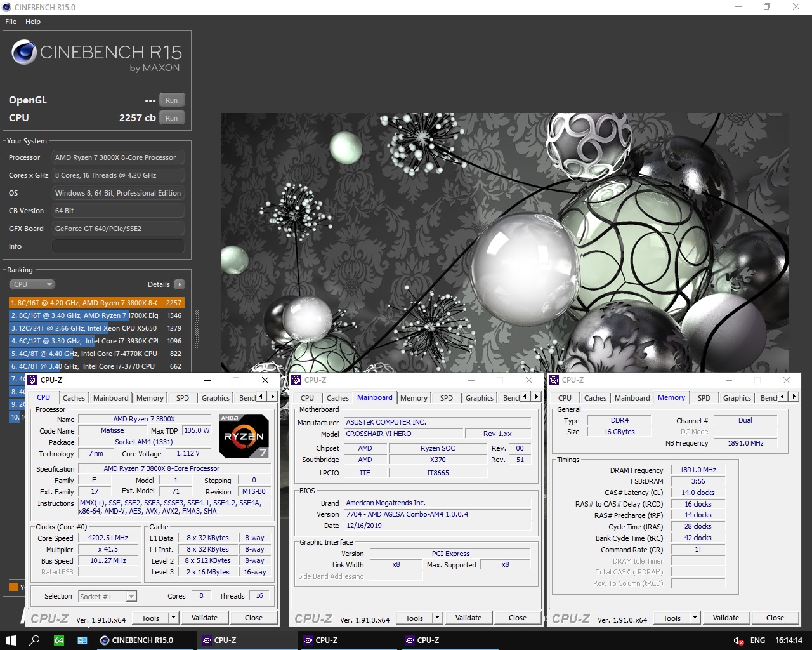The width and height of the screenshot is (812, 650).
Task: Expand Tools arrow in CPU-Z CPU window
Action: [173, 618]
